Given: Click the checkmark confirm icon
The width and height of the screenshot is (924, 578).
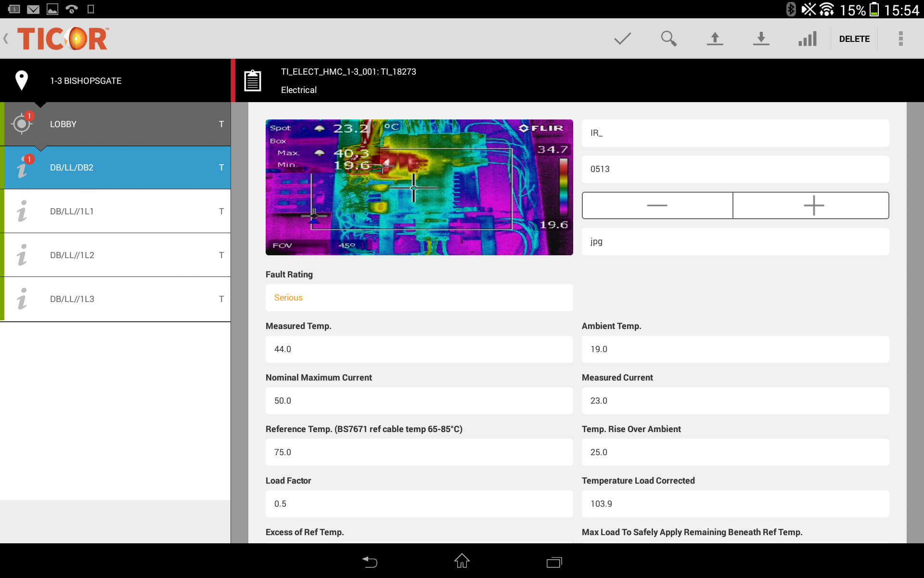Looking at the screenshot, I should click(622, 38).
